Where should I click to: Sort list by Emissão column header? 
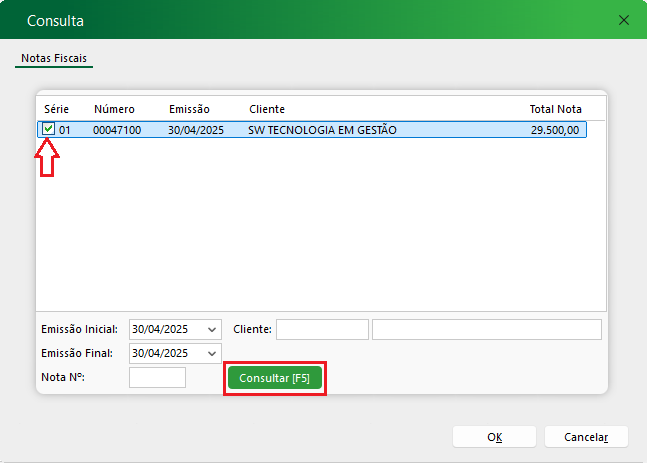click(x=189, y=109)
